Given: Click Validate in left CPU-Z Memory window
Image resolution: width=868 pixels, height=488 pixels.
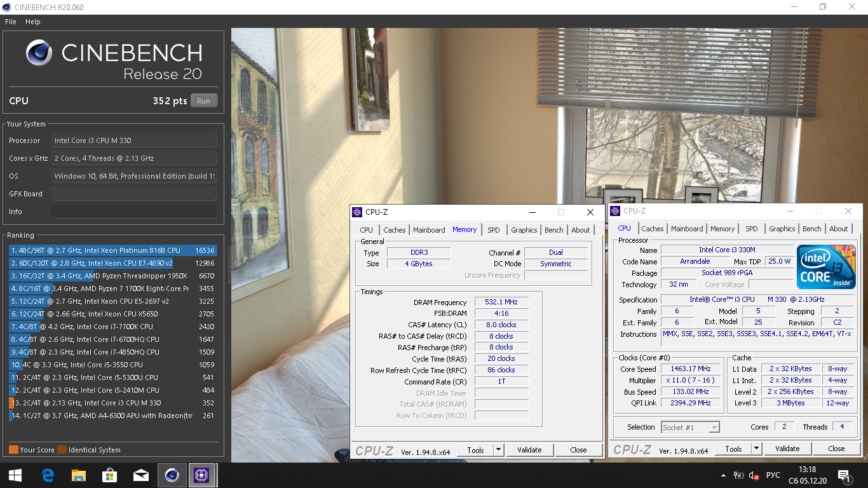Looking at the screenshot, I should [x=529, y=450].
